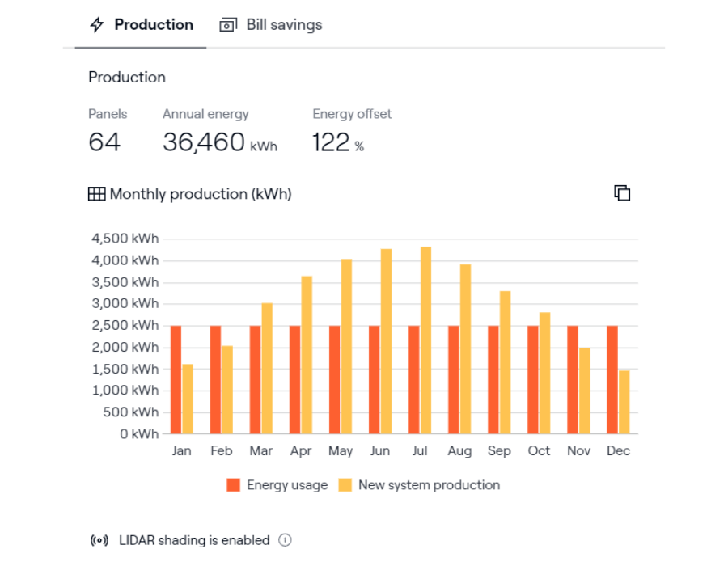Screen dimensions: 728x566
Task: Click the Energy usage legend label
Action: (287, 485)
